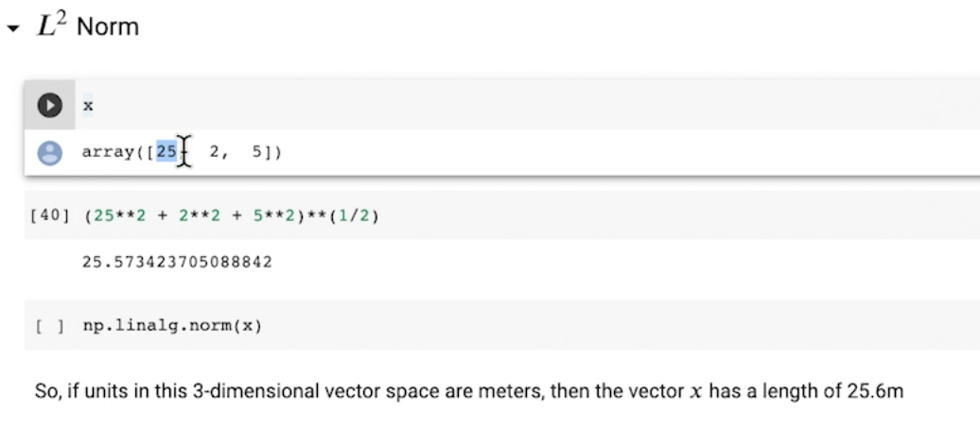Run the cell containing x

pos(50,106)
